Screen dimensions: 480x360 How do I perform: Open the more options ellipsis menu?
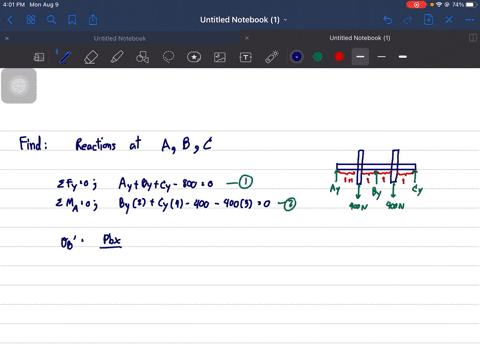pos(470,20)
